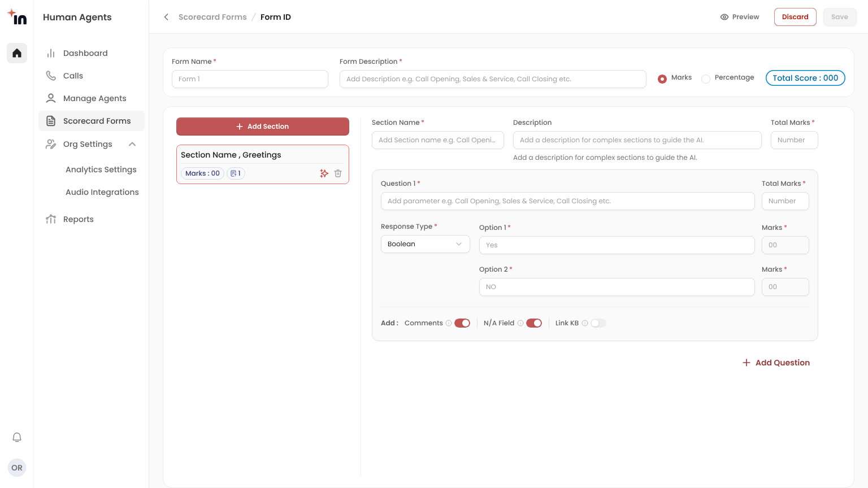Click the AI sparkle icon on Greetings section
The height and width of the screenshot is (488, 868).
click(x=324, y=173)
